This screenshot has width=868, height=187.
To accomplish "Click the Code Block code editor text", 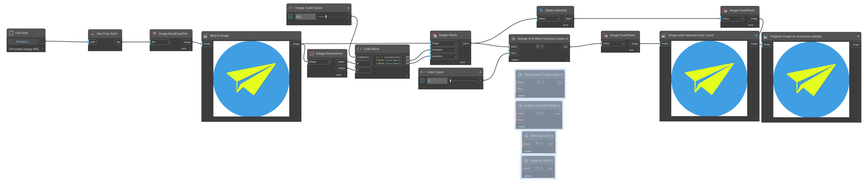I will [x=388, y=60].
